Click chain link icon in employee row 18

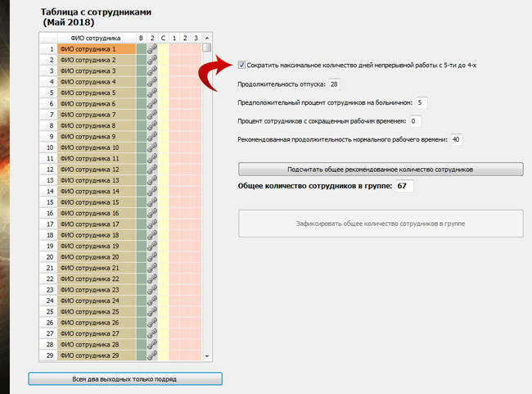click(x=152, y=235)
